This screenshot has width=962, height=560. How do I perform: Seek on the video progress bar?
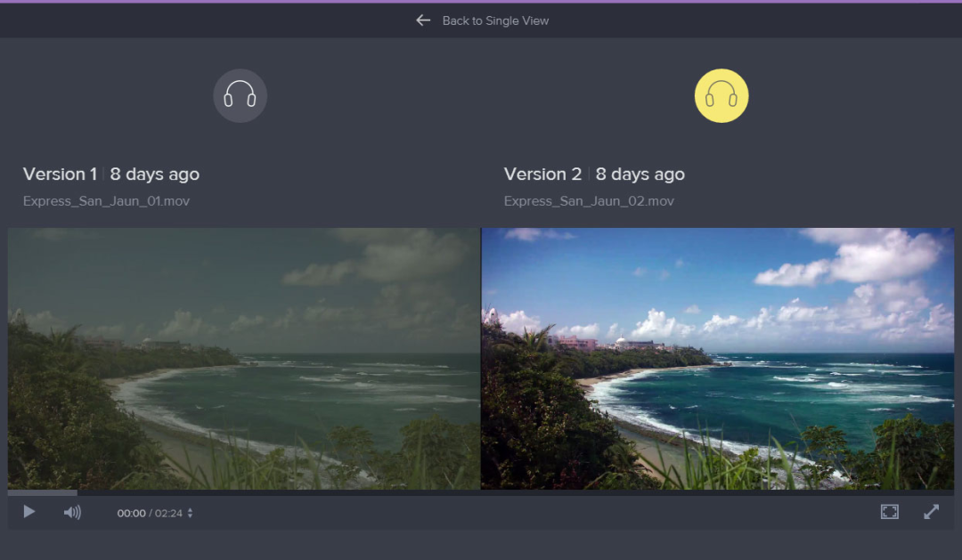[x=481, y=492]
